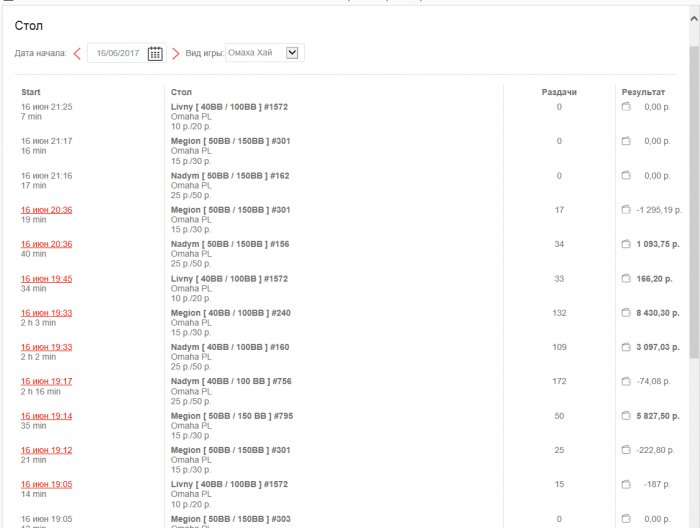
Task: Go to previous date with left arrow
Action: point(77,54)
